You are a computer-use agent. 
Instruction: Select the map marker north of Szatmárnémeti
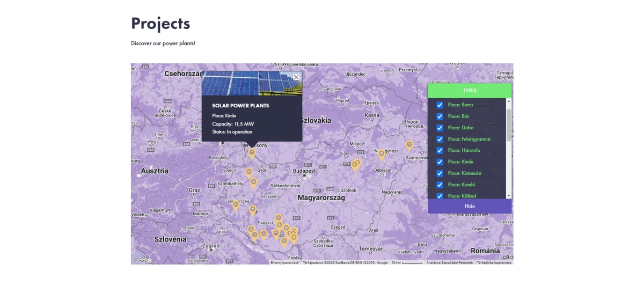point(409,145)
